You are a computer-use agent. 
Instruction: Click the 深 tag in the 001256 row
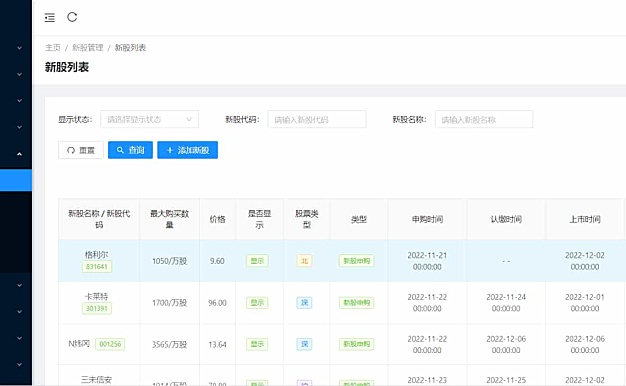[304, 344]
